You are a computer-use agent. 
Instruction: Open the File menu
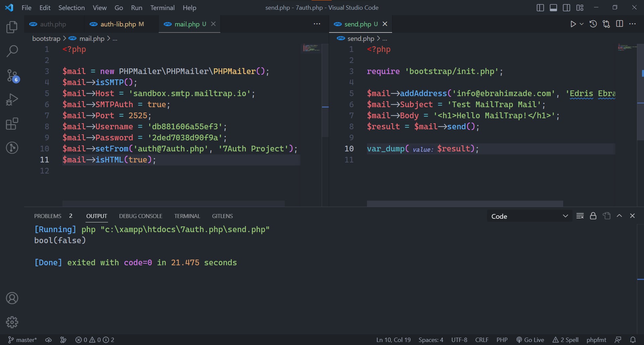(x=26, y=8)
